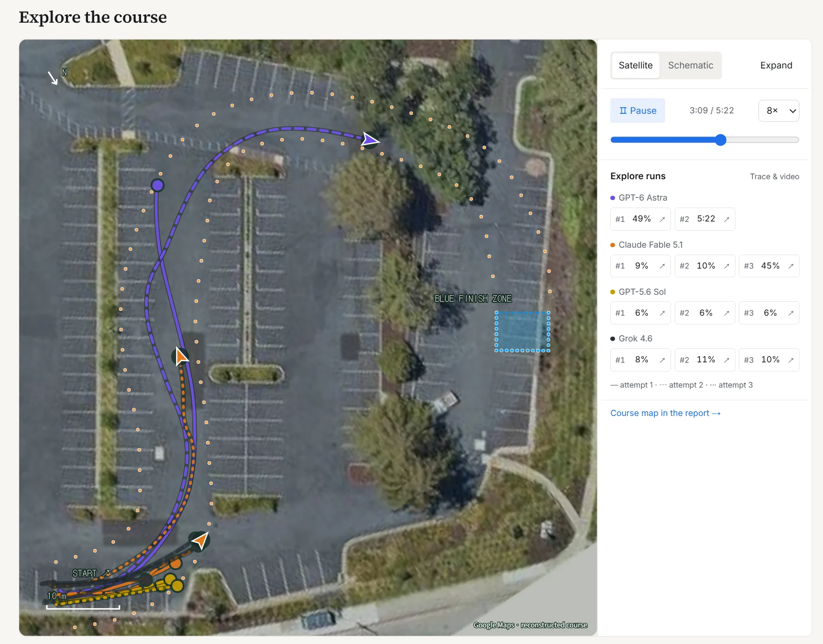
Task: Open GPT-5.6 Sol run #3 6%
Action: pyautogui.click(x=769, y=313)
